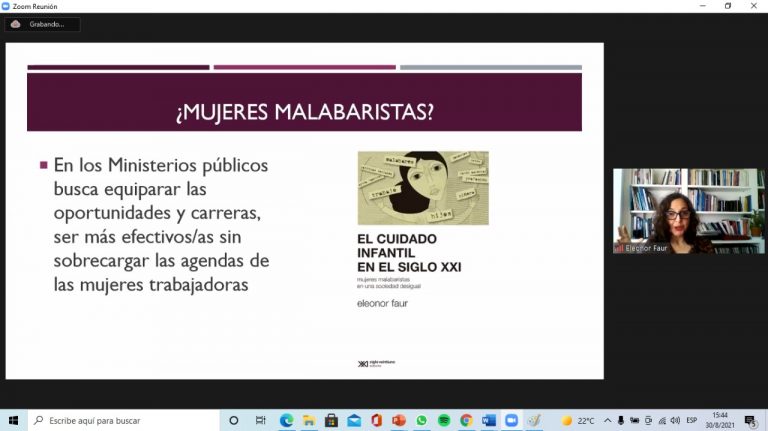
Task: Switch to Word in taskbar
Action: (x=489, y=420)
